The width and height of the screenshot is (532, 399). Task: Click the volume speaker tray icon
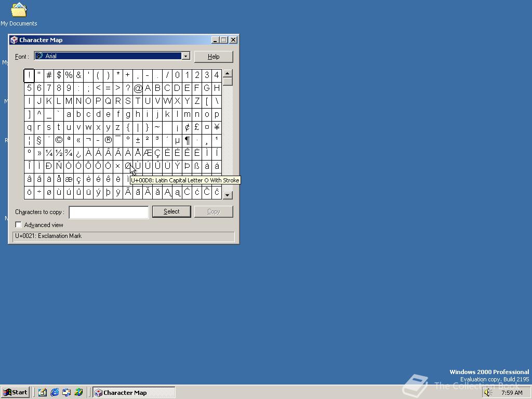click(488, 393)
